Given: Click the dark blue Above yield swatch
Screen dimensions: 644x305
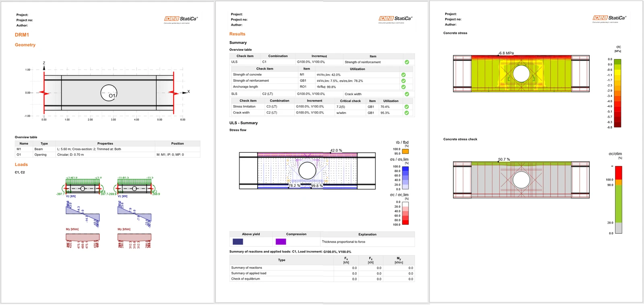Looking at the screenshot, I should pyautogui.click(x=238, y=242).
